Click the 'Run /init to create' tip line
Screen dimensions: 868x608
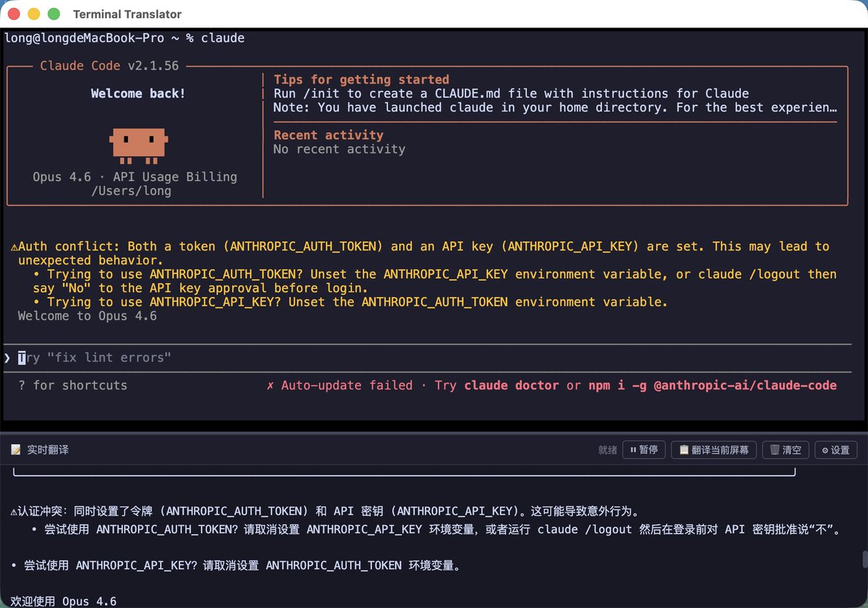[511, 93]
